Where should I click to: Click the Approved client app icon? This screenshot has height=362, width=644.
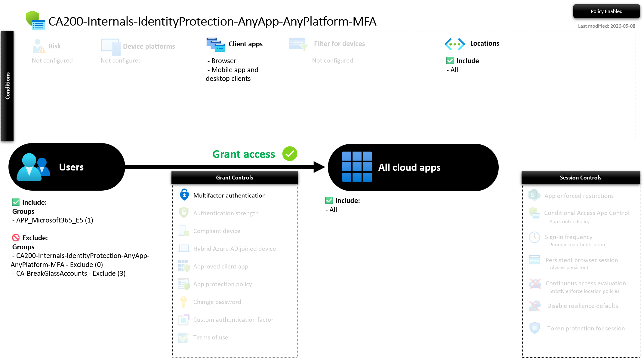[184, 266]
